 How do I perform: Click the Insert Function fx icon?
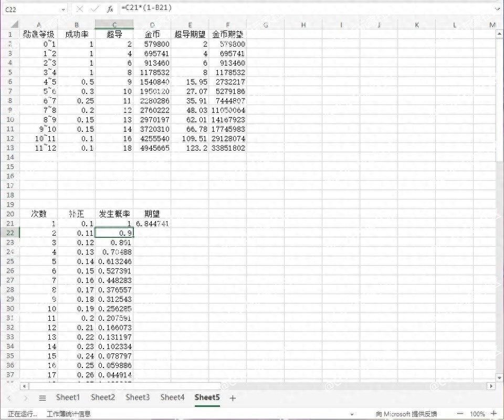point(110,9)
